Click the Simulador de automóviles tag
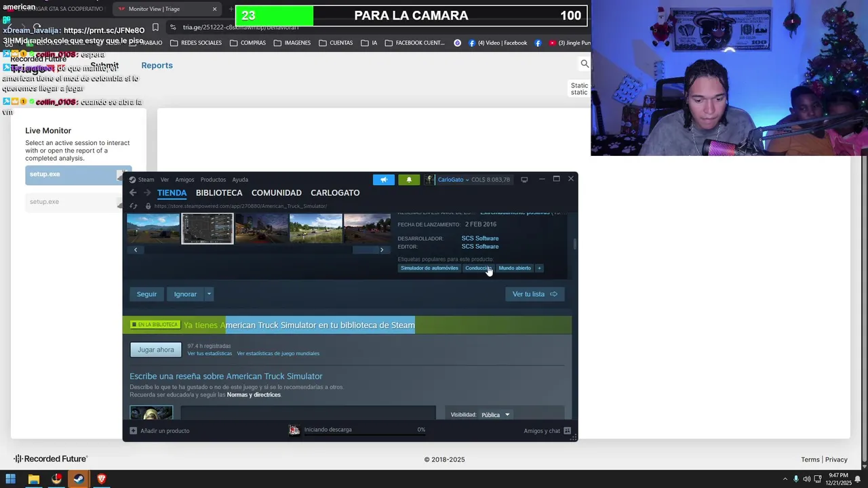Viewport: 868px width, 488px height. 429,268
